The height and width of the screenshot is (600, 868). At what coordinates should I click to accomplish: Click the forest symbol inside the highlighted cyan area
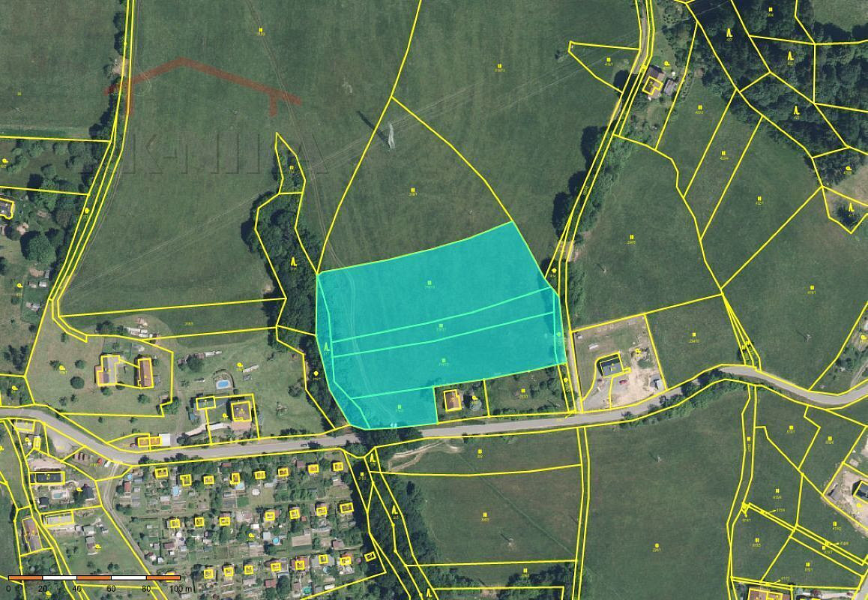click(x=327, y=347)
